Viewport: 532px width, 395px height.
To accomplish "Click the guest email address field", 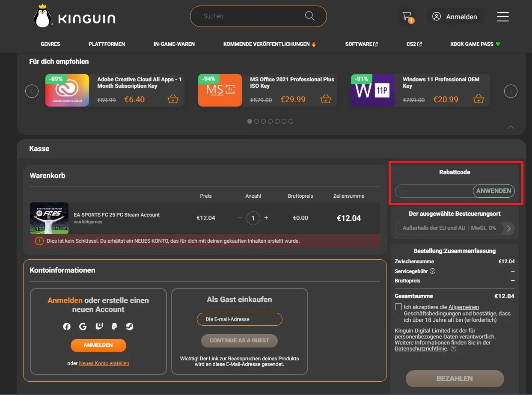I will 239,319.
